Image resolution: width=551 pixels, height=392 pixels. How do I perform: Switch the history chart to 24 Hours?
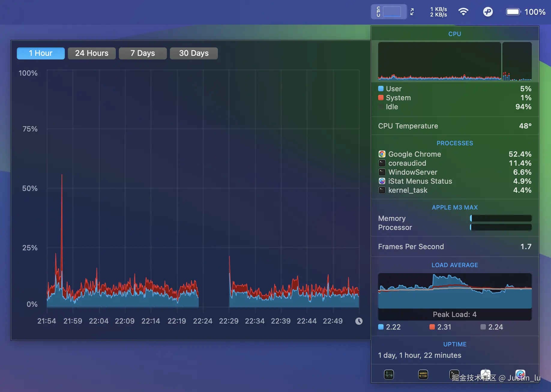point(92,53)
